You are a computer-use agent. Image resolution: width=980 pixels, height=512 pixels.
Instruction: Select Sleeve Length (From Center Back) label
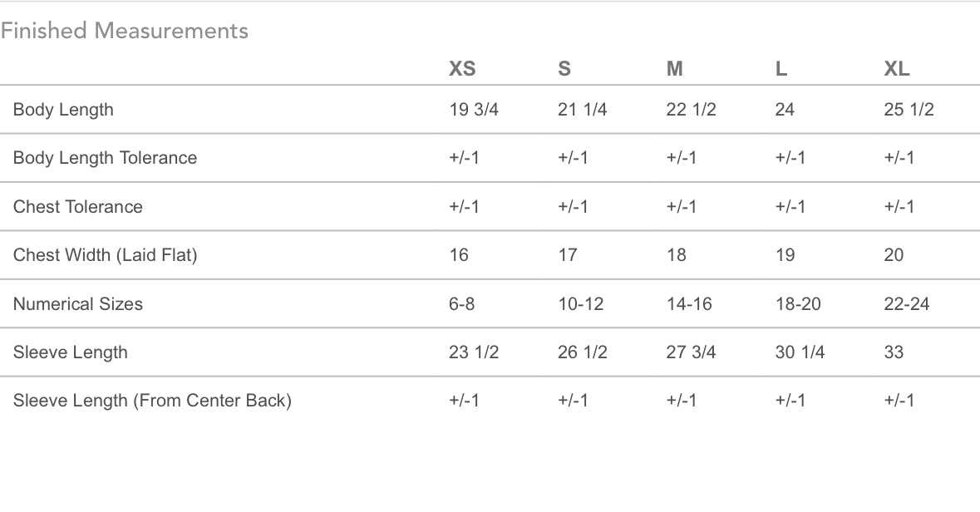point(152,401)
